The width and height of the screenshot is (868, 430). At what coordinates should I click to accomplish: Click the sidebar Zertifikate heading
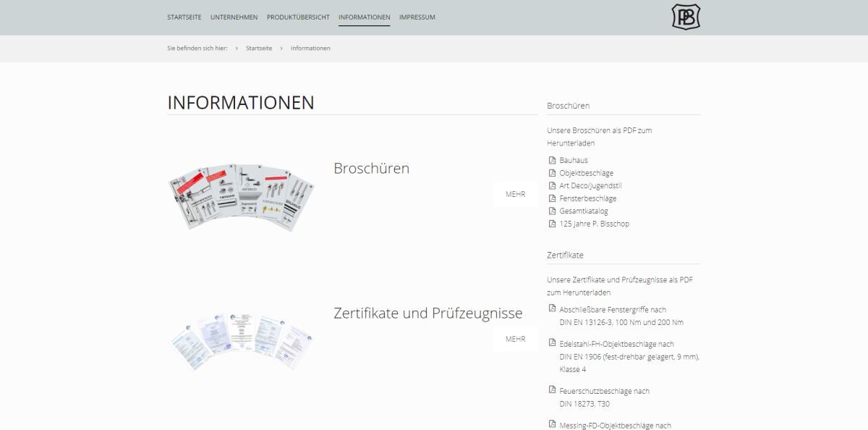coord(566,255)
